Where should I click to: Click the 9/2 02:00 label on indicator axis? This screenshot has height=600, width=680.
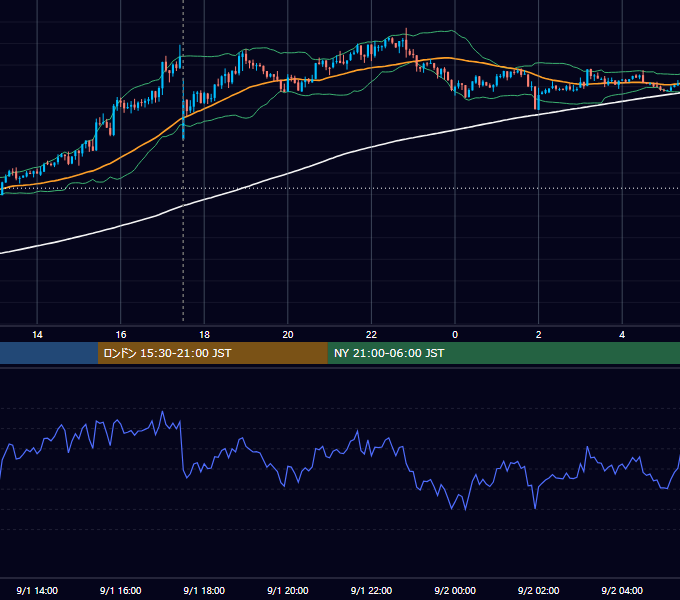point(539,591)
